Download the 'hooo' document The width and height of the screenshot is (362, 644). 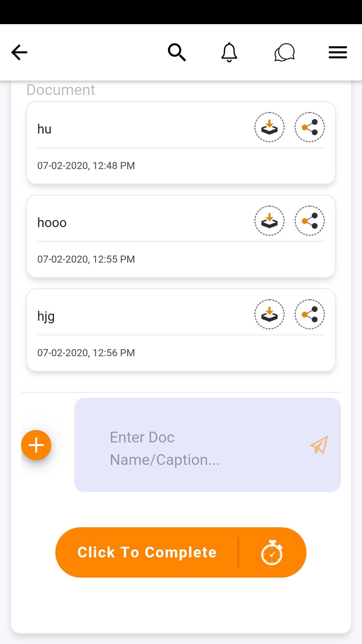click(x=269, y=221)
